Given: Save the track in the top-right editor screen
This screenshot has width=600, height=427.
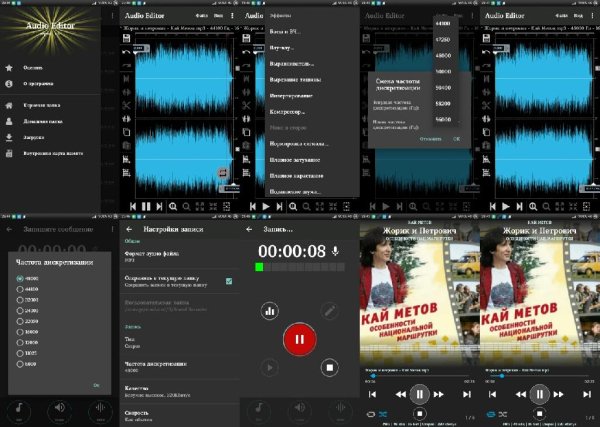Looking at the screenshot, I should coord(486,38).
